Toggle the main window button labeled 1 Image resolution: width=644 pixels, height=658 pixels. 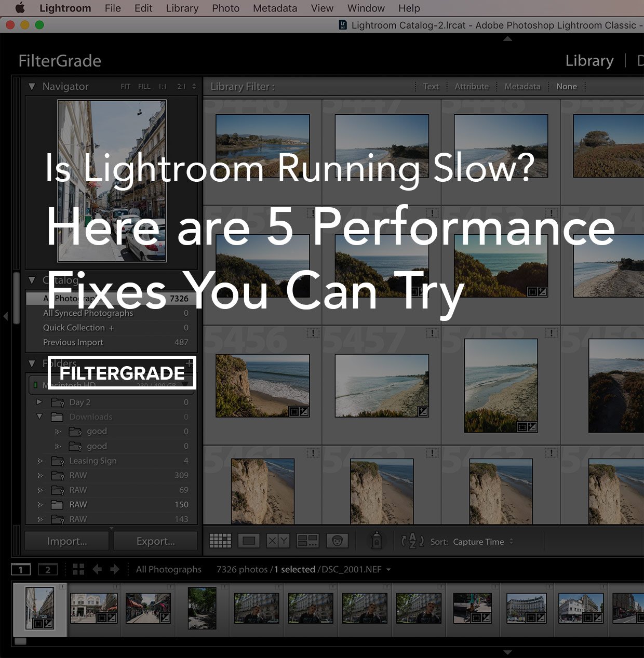coord(21,569)
